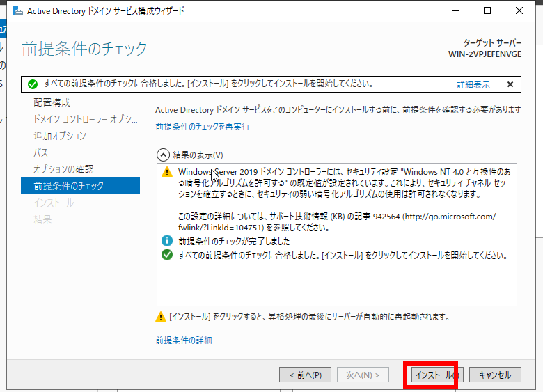Select ドメイン コントローラー オプション step
This screenshot has width=543, height=392.
85,119
